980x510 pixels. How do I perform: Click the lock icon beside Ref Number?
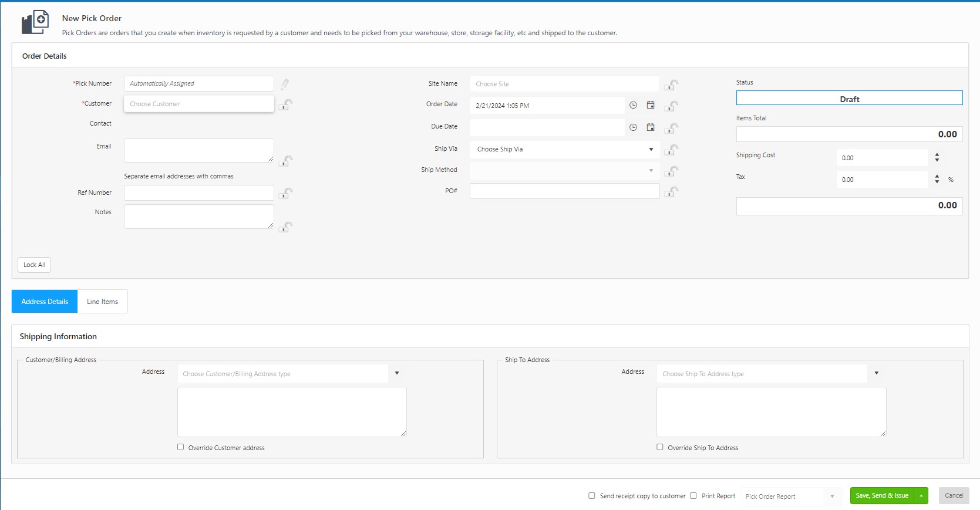[x=285, y=193]
